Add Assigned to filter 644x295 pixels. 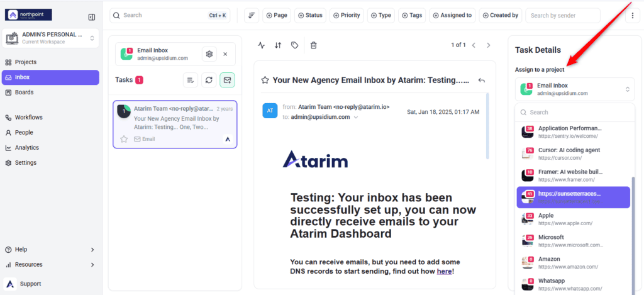click(453, 16)
